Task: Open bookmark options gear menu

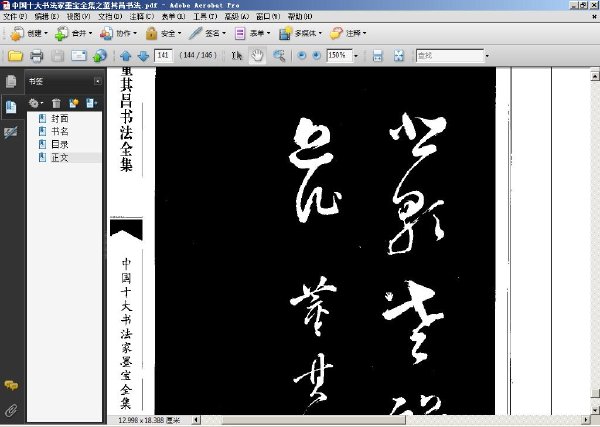Action: click(36, 103)
